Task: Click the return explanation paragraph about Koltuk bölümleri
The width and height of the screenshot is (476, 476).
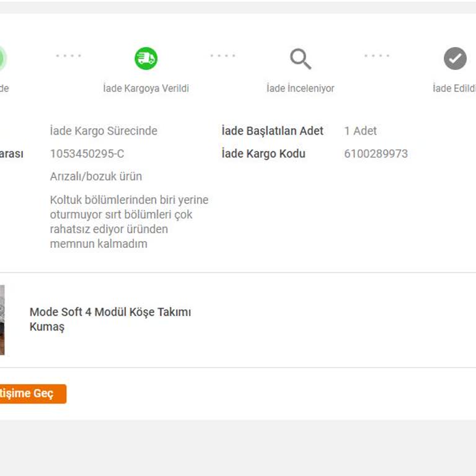Action: pyautogui.click(x=129, y=222)
